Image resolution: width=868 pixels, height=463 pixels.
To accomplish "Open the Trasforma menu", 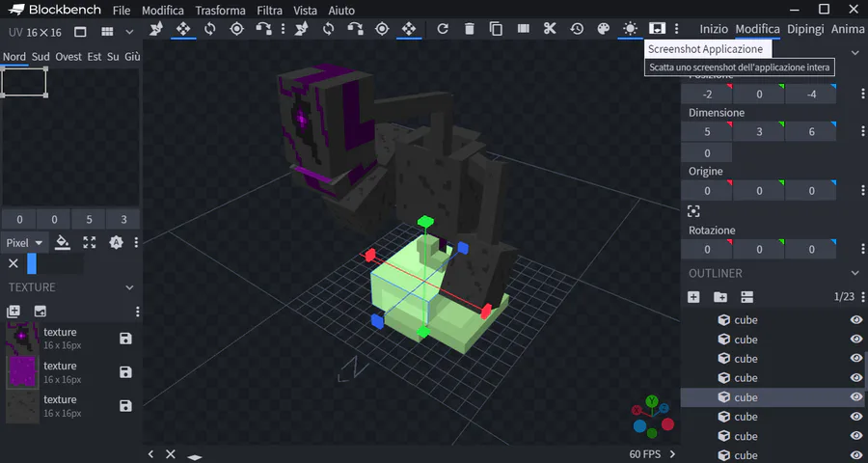I will [220, 11].
